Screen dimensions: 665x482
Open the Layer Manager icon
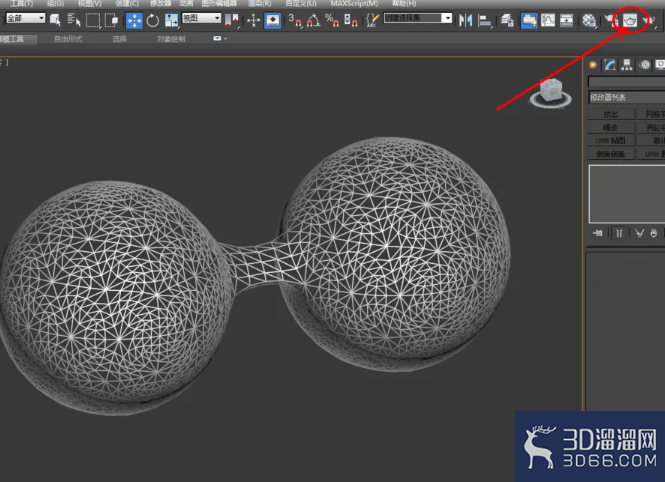506,20
